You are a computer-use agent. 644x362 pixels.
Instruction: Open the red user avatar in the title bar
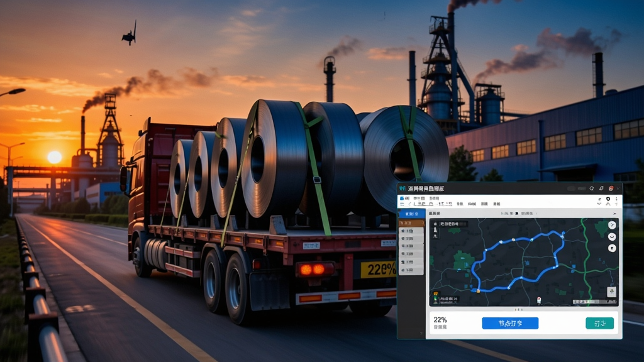[x=611, y=189]
